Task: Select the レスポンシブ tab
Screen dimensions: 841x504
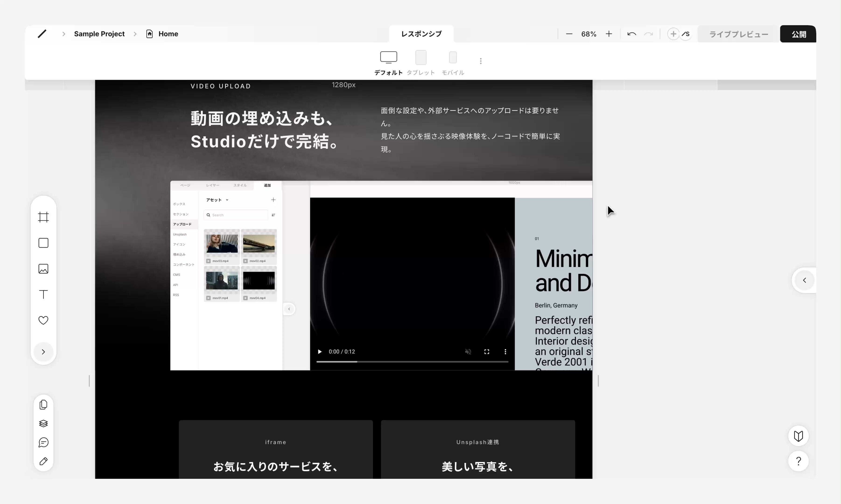Action: (x=421, y=34)
